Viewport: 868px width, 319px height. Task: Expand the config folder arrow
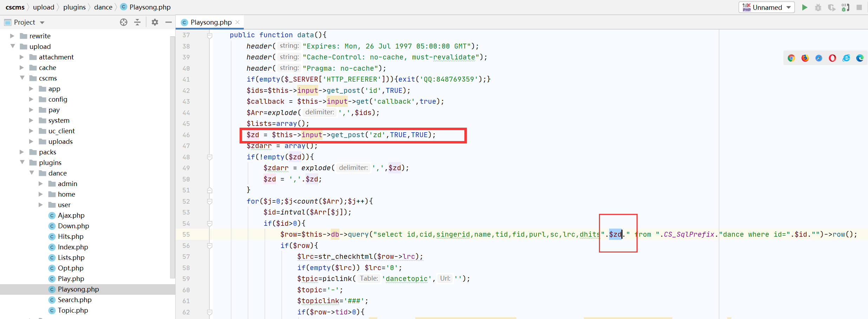[x=31, y=99]
